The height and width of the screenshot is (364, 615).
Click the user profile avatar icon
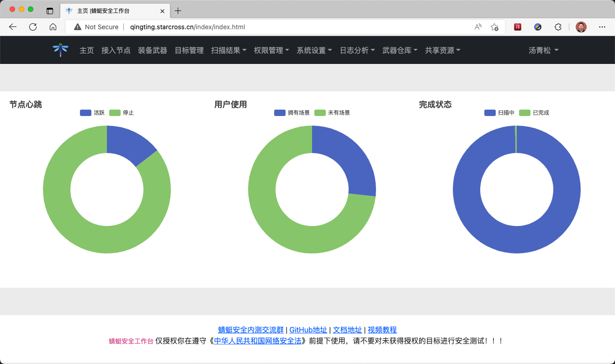(580, 27)
